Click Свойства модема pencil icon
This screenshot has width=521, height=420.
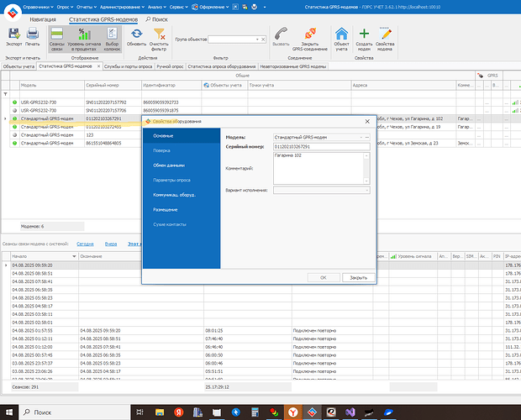[x=386, y=34]
